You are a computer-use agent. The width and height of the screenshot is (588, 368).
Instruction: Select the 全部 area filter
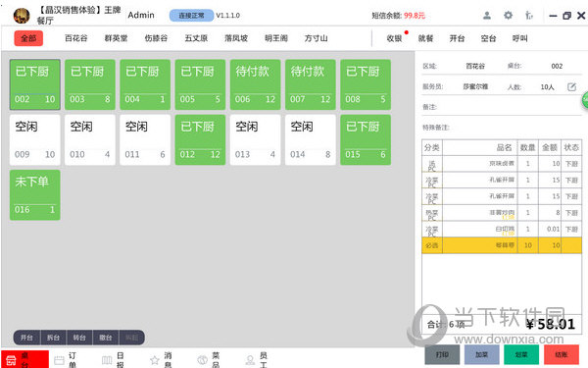28,38
